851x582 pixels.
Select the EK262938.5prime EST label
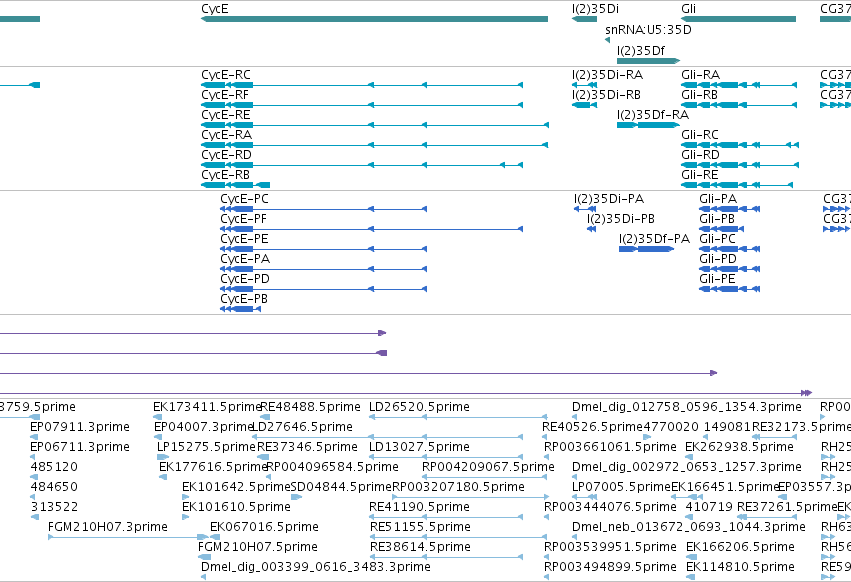pyautogui.click(x=740, y=447)
